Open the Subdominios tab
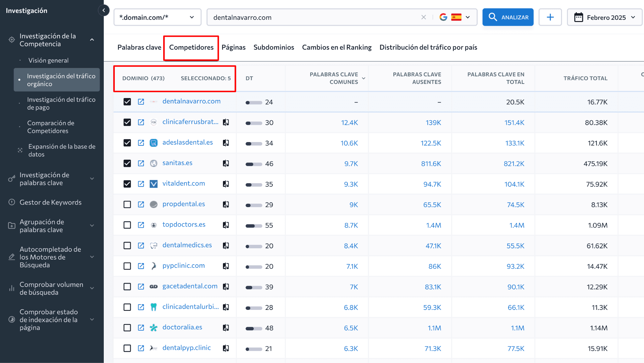Screen dimensions: 644x363 (x=274, y=47)
